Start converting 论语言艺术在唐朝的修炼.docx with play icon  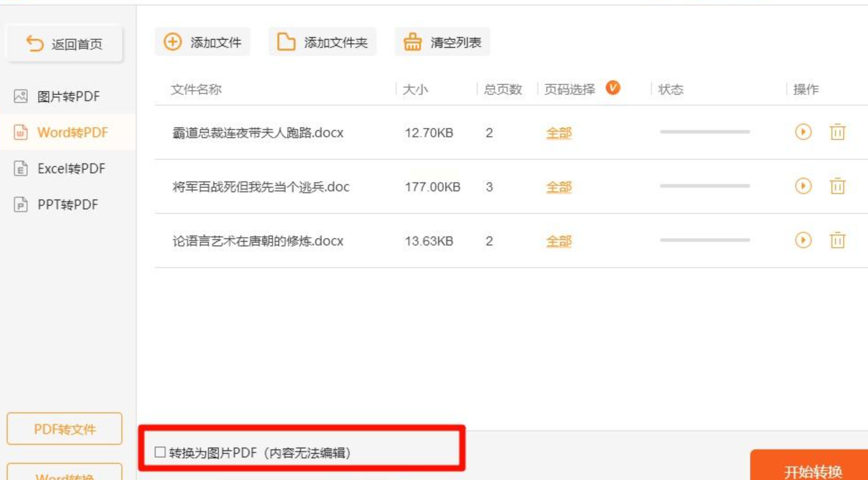click(803, 240)
